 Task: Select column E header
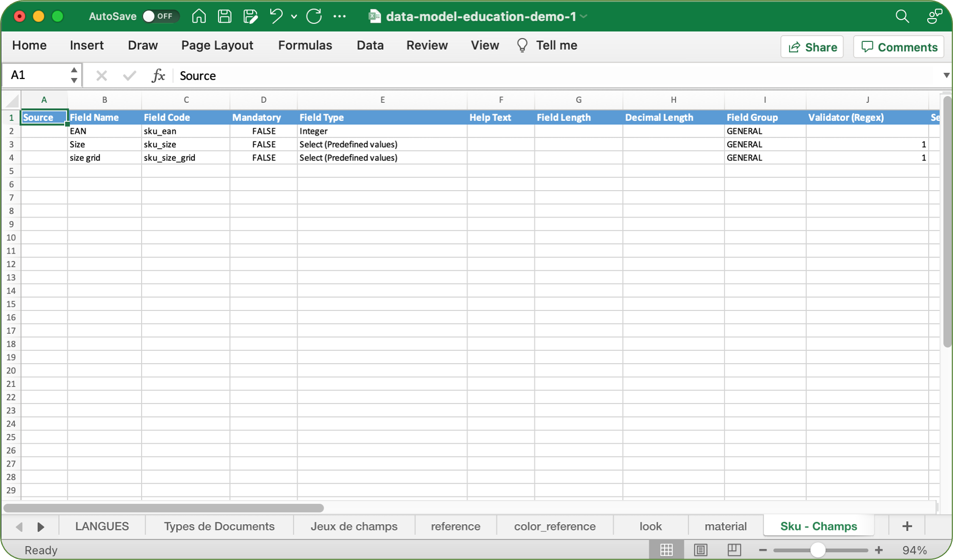coord(382,100)
